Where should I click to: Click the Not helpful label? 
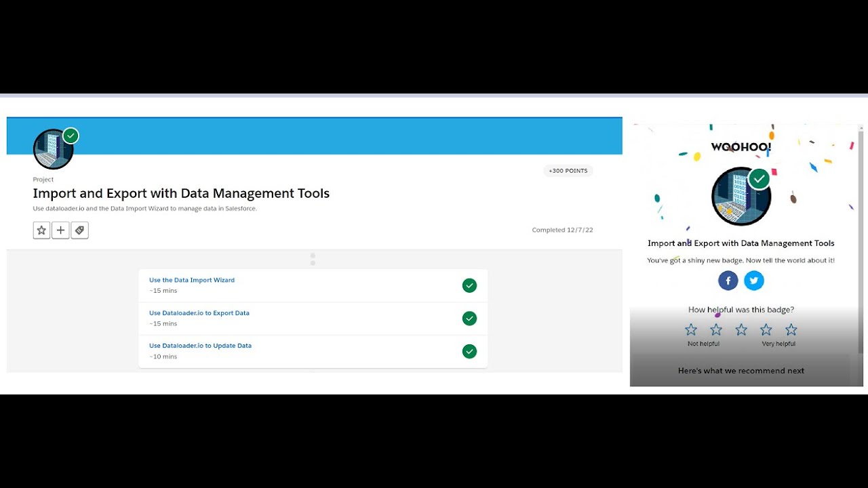(703, 344)
